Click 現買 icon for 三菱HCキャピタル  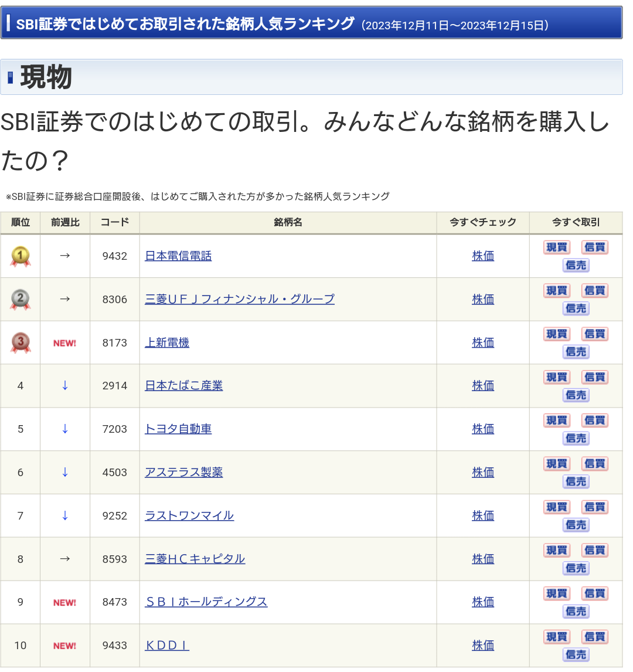pyautogui.click(x=557, y=550)
